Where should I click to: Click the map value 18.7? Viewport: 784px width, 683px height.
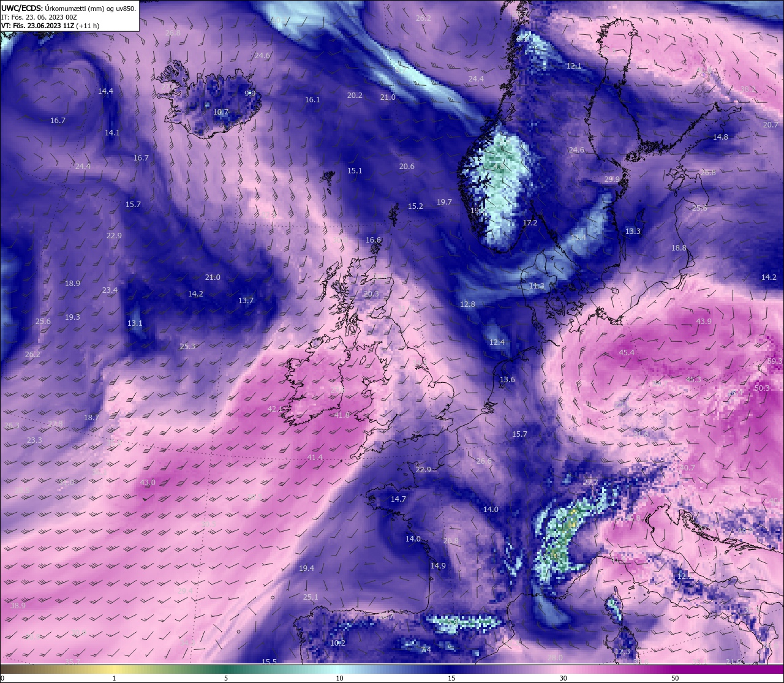(91, 417)
